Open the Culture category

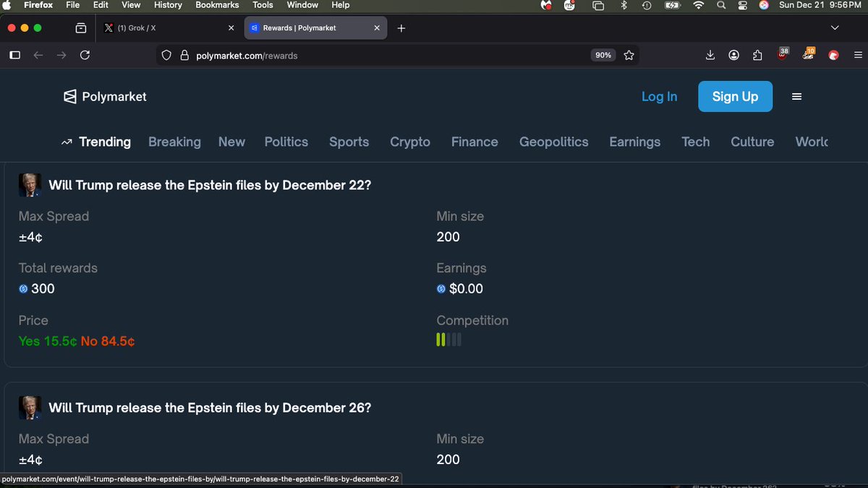(752, 142)
